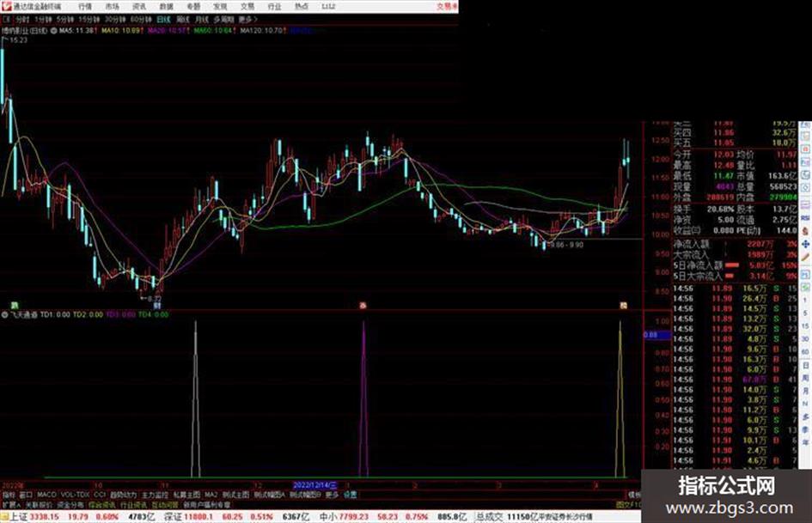This screenshot has height=523, width=812.
Task: Click the MA120 moving average value
Action: point(262,31)
